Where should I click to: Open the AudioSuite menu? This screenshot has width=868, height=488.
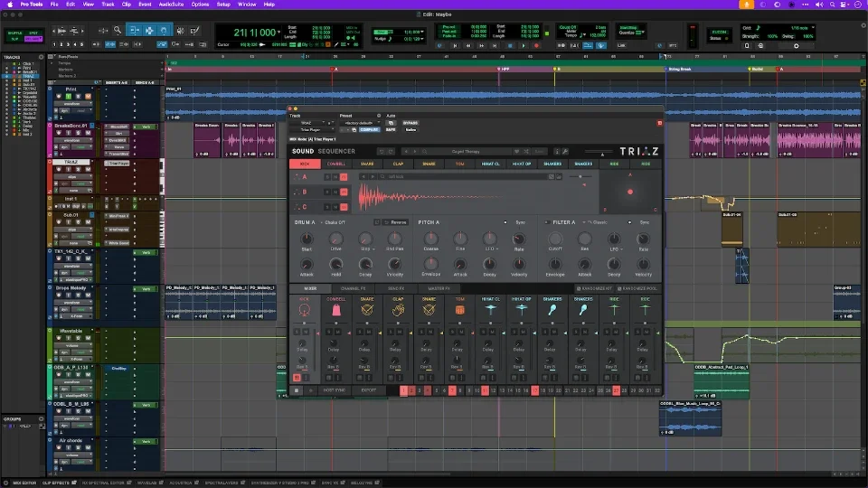pos(171,5)
